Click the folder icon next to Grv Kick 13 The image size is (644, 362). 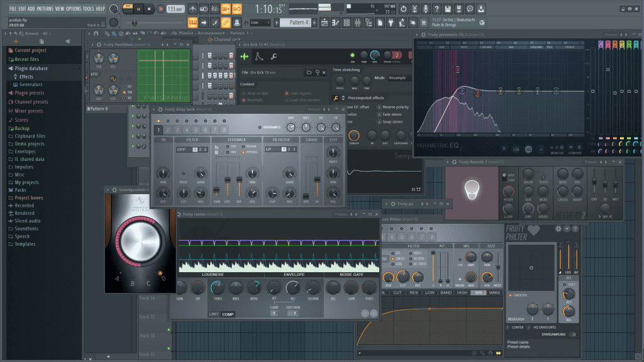pyautogui.click(x=308, y=72)
